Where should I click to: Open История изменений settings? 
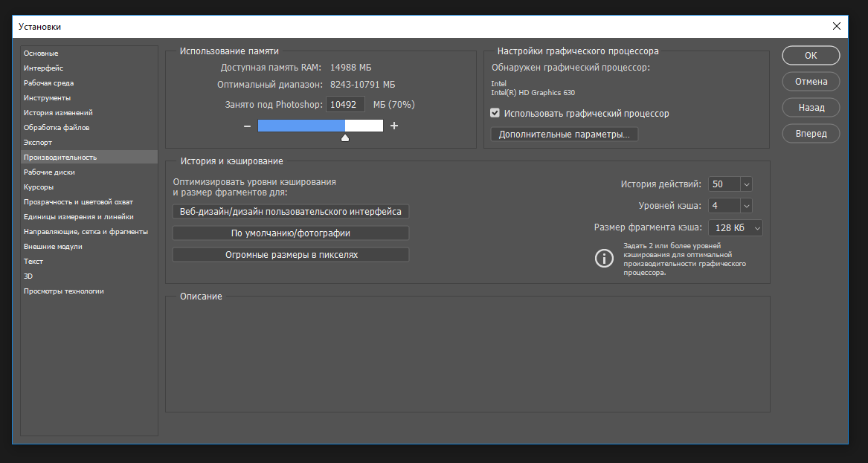coord(89,112)
